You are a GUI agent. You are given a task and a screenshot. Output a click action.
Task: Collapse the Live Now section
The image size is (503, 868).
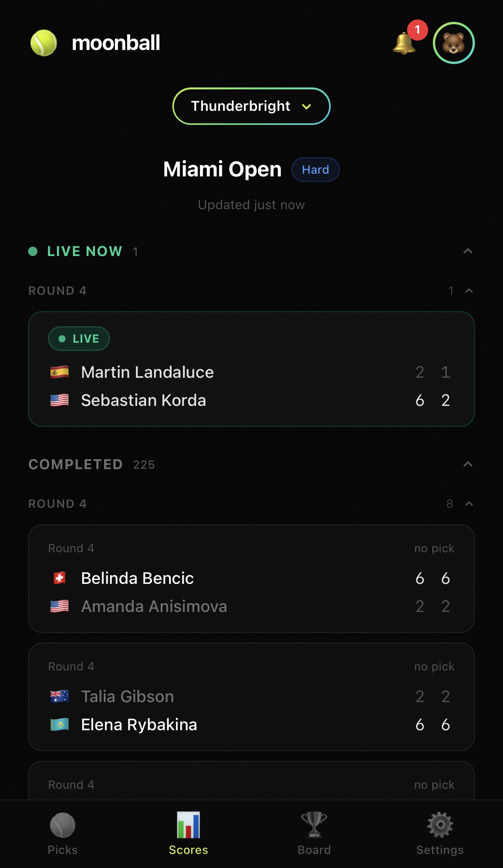(468, 251)
